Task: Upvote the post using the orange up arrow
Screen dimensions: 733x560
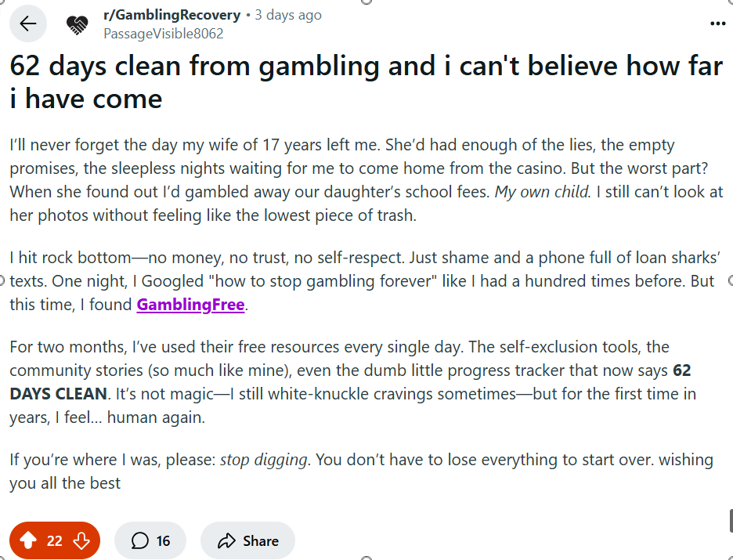Action: pos(30,540)
